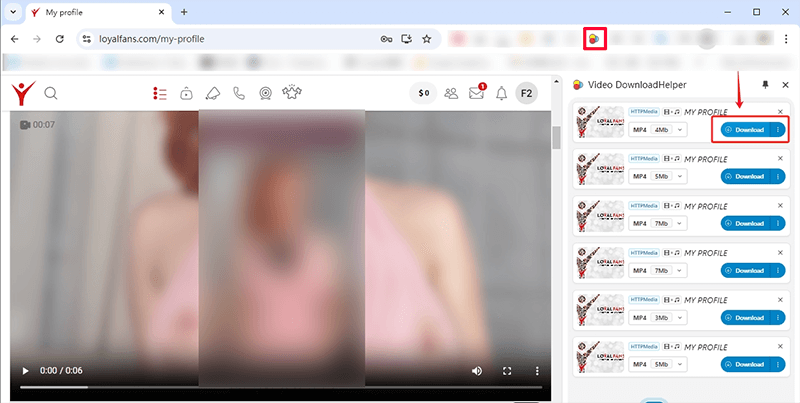Dismiss the 4Mb media entry
This screenshot has width=800, height=403.
(780, 112)
